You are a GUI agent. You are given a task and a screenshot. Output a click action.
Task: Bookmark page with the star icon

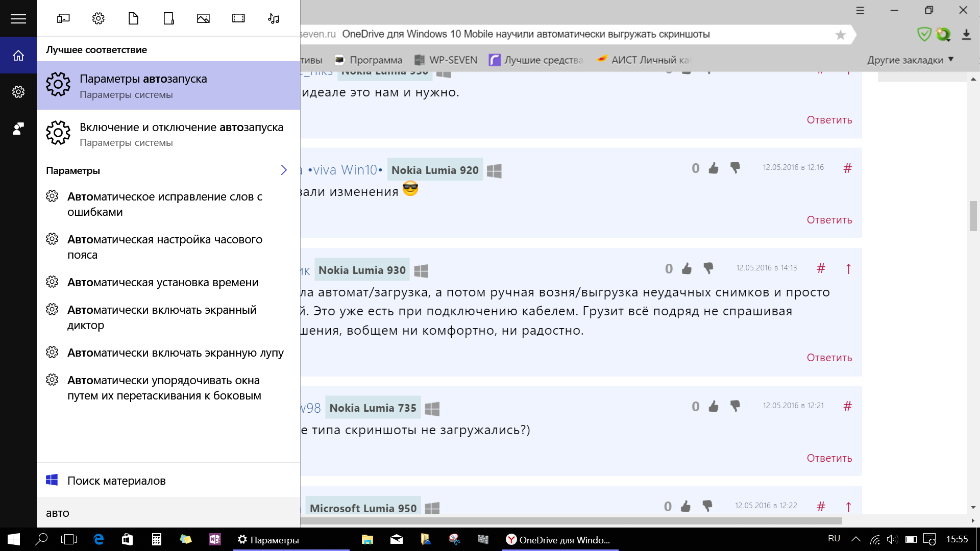[840, 35]
